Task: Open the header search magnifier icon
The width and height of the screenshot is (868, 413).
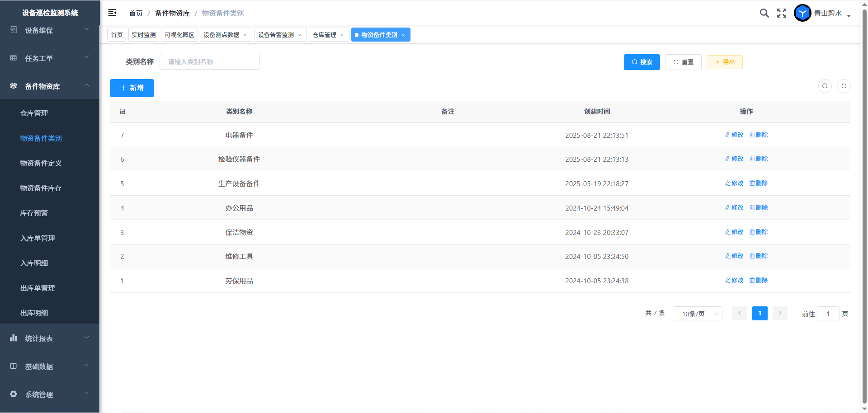Action: coord(764,13)
